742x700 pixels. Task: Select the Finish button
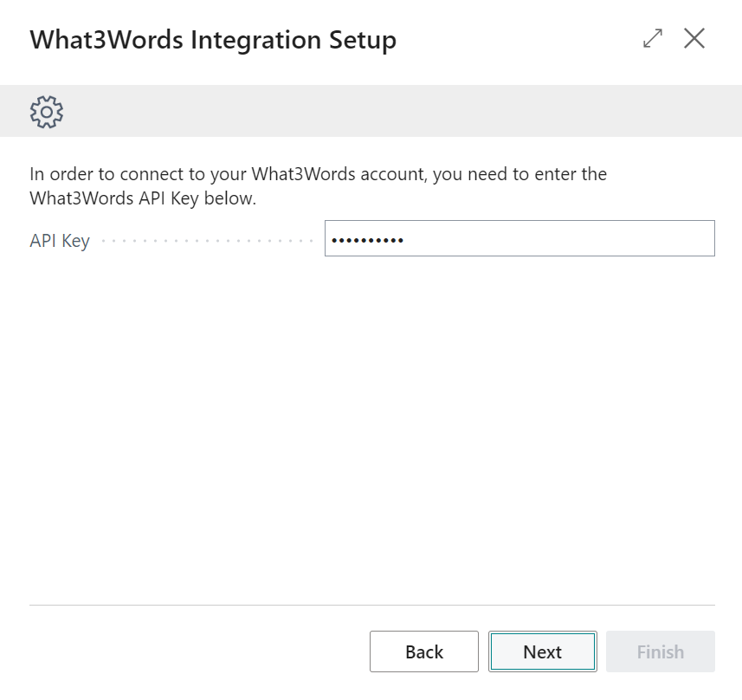(x=660, y=651)
